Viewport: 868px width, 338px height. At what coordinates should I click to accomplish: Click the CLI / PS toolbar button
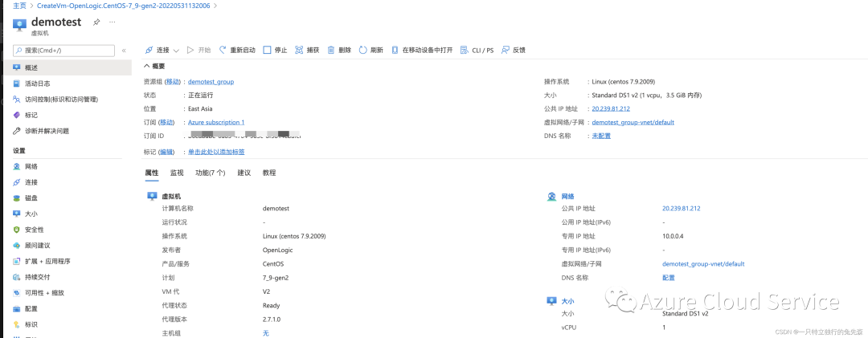(477, 50)
